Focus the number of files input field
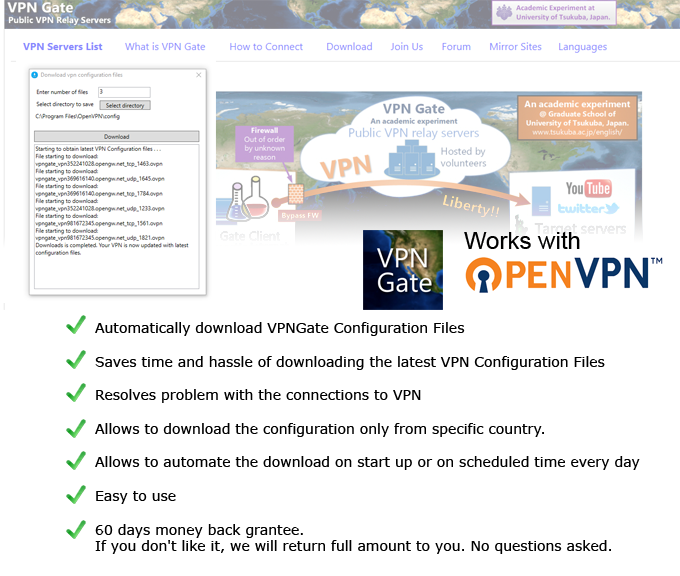Image resolution: width=680 pixels, height=576 pixels. (124, 92)
